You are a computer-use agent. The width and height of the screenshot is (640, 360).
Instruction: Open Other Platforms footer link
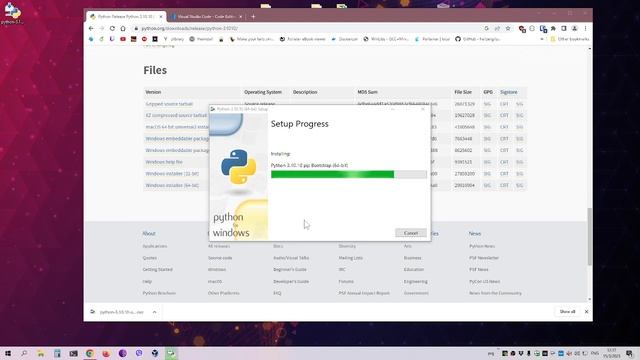pyautogui.click(x=223, y=293)
